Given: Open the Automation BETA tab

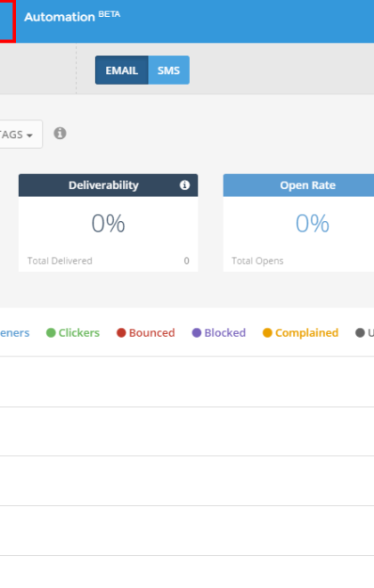Looking at the screenshot, I should click(x=72, y=17).
